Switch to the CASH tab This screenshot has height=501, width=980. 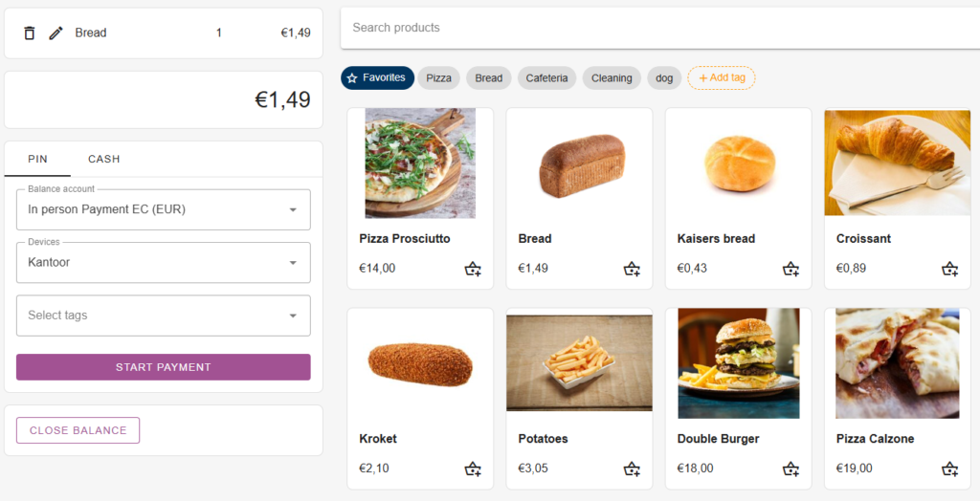coord(103,159)
